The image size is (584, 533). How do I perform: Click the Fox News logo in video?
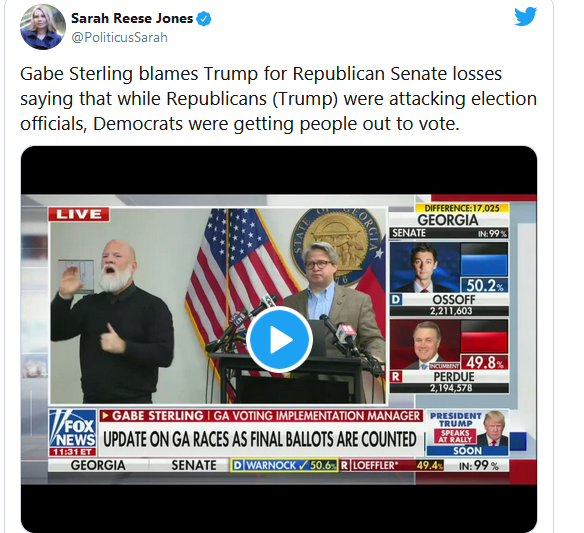(73, 429)
